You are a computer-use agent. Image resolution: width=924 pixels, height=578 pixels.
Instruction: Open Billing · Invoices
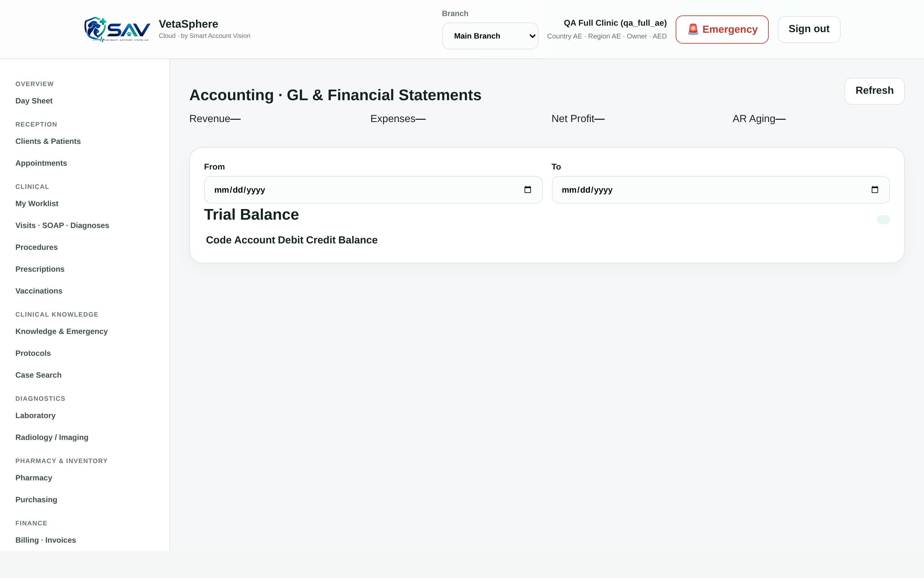click(46, 540)
